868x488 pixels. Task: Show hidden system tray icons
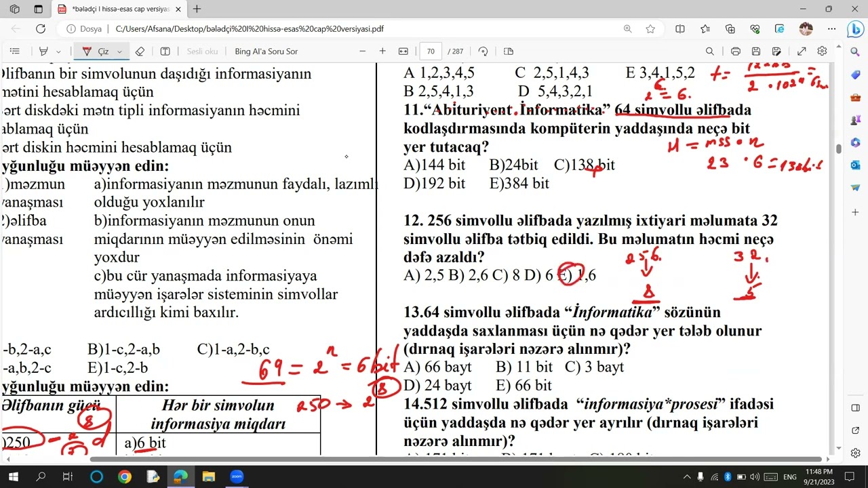click(687, 476)
